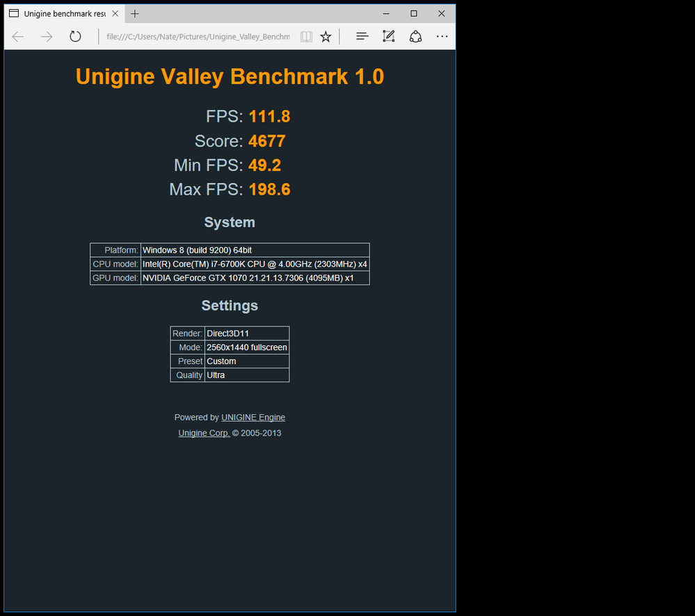
Task: Click the Min FPS value 49.2
Action: coord(264,166)
